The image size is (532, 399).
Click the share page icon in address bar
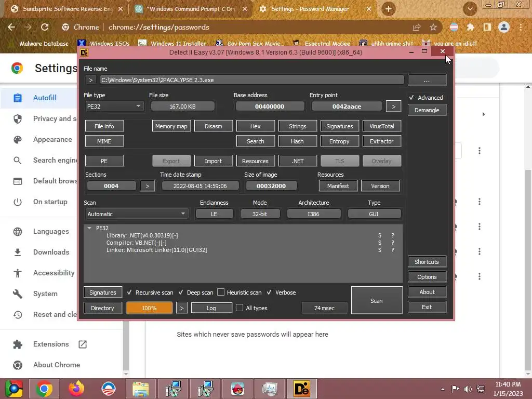pos(417,27)
